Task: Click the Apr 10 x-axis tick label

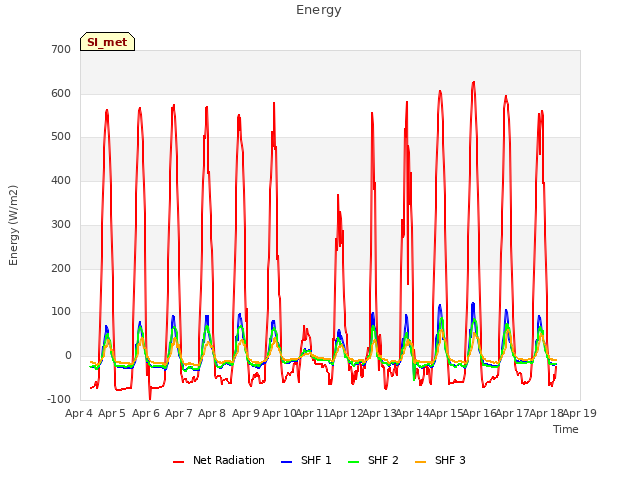Action: [279, 413]
